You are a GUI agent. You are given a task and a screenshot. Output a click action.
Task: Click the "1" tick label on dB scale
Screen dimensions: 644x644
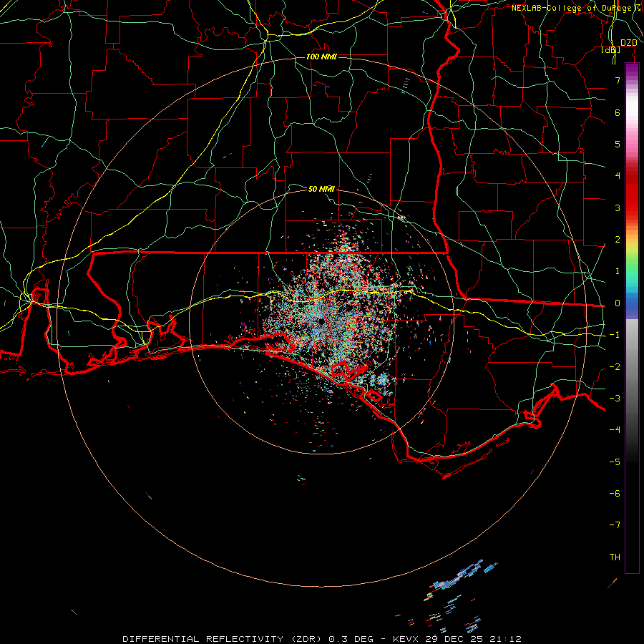coord(618,271)
